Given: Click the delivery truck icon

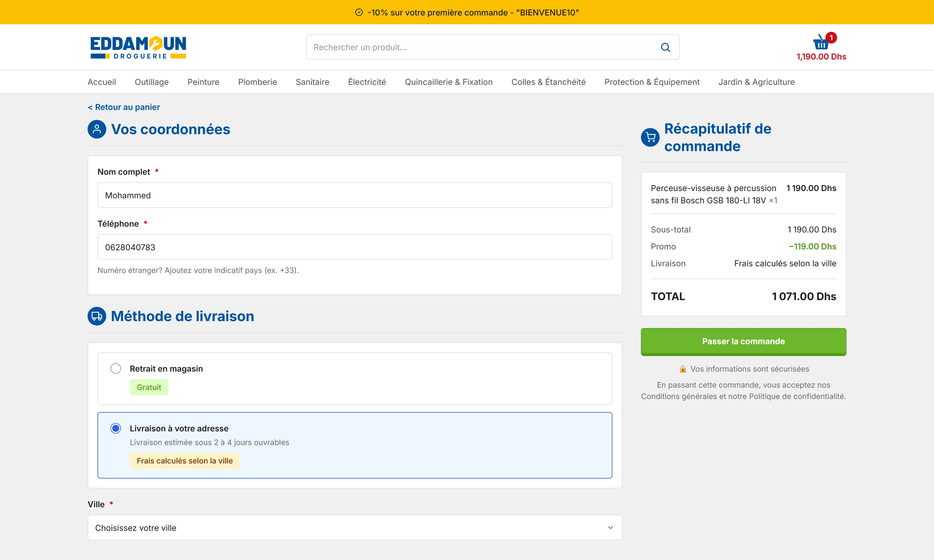Looking at the screenshot, I should pos(97,316).
